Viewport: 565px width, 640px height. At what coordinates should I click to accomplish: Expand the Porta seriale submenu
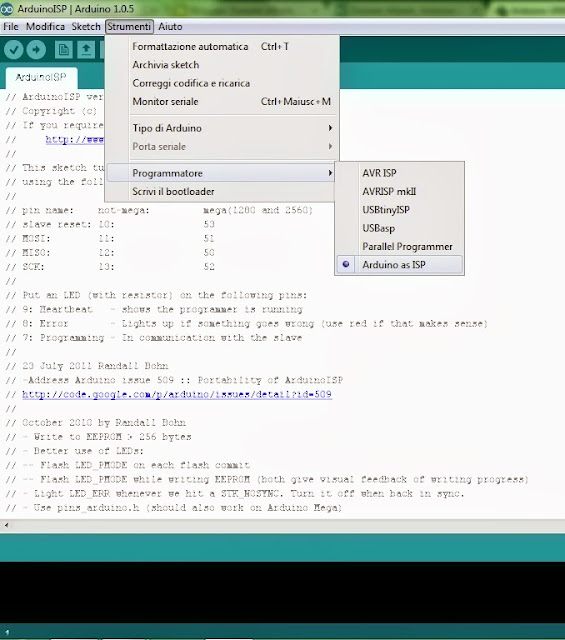222,147
